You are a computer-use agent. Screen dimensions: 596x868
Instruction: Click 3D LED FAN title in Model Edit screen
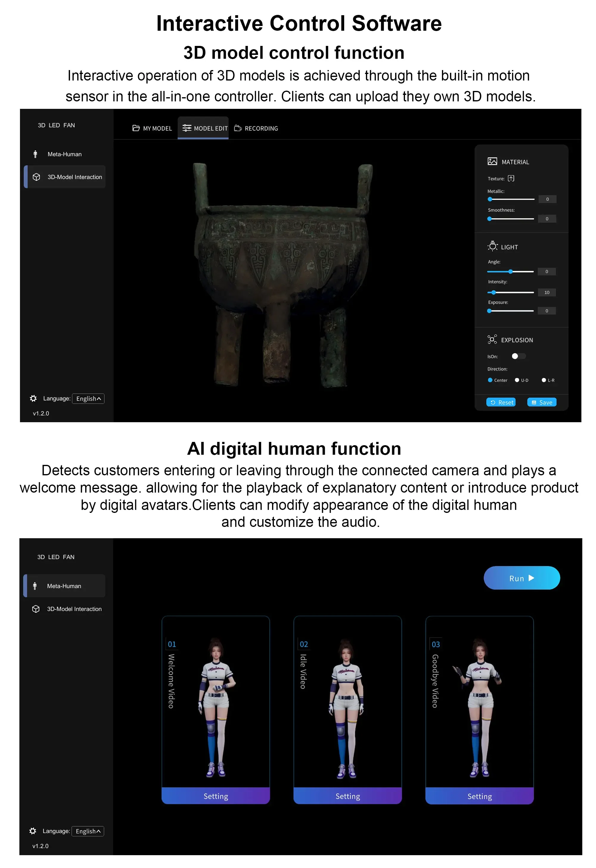[x=56, y=125]
